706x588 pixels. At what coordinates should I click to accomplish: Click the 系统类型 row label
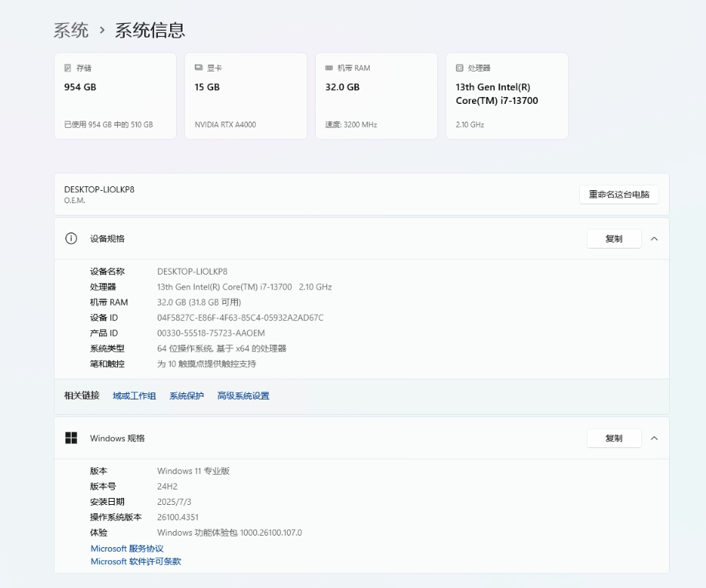click(x=107, y=349)
